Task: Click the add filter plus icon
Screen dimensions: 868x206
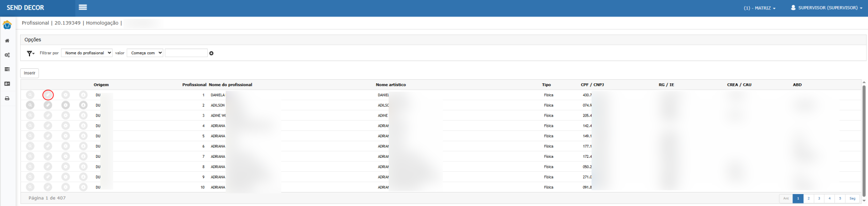Action: (211, 53)
